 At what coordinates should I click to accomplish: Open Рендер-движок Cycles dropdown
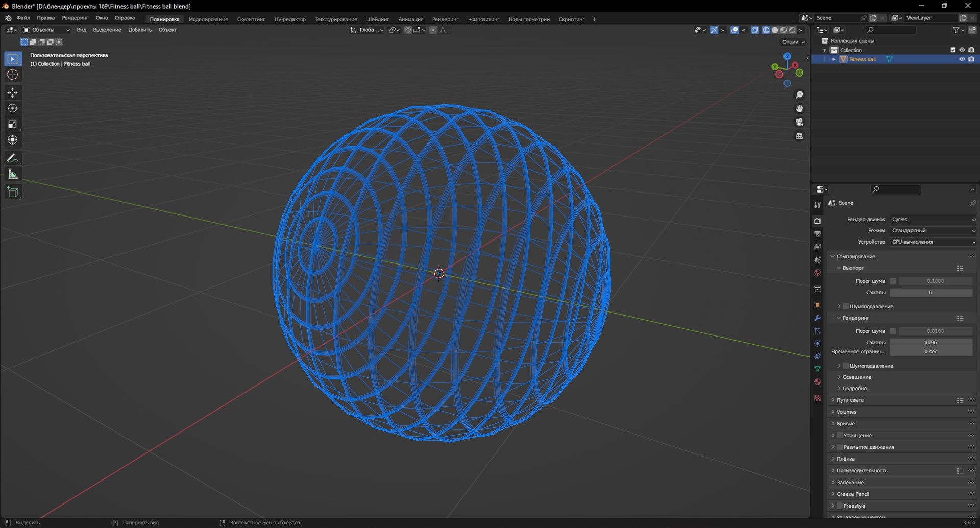[x=933, y=219]
